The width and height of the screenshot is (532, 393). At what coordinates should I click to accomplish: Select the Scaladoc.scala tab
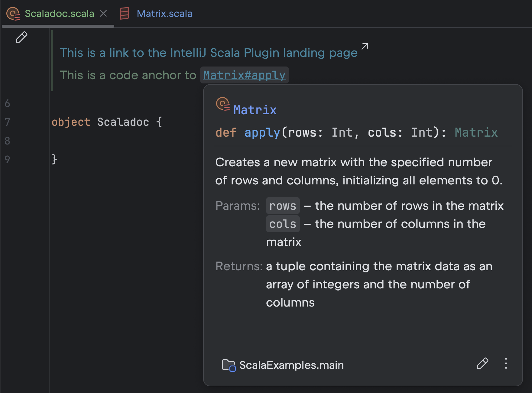click(59, 14)
